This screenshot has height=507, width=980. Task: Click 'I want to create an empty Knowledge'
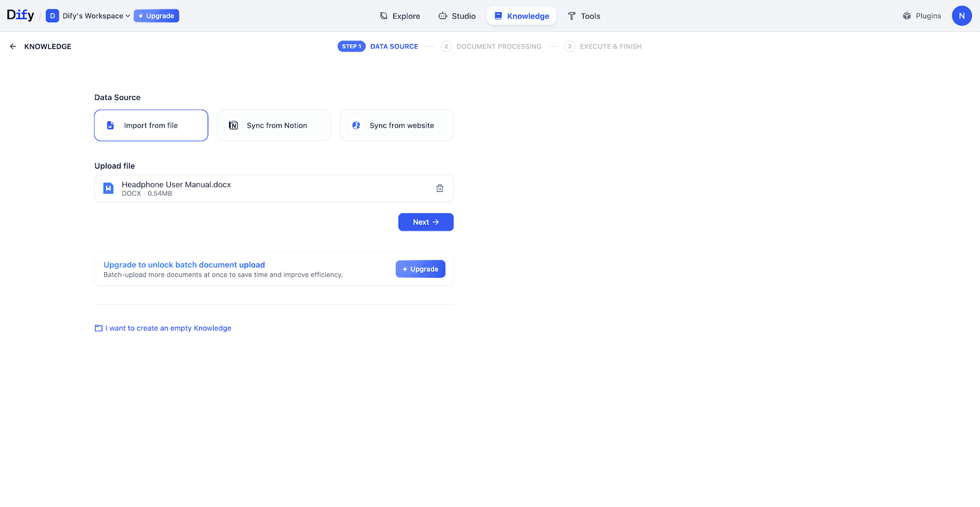168,329
